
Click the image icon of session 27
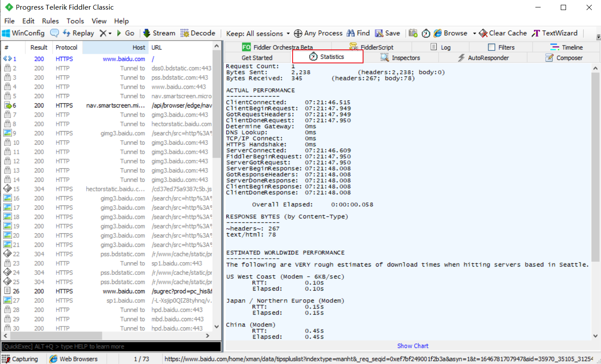pyautogui.click(x=7, y=300)
